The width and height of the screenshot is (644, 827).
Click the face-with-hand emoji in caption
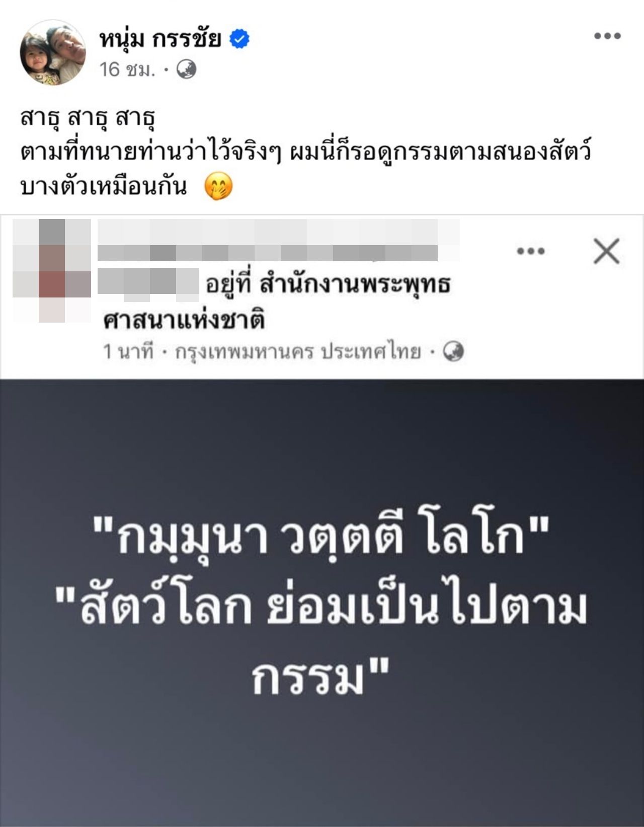pyautogui.click(x=218, y=186)
